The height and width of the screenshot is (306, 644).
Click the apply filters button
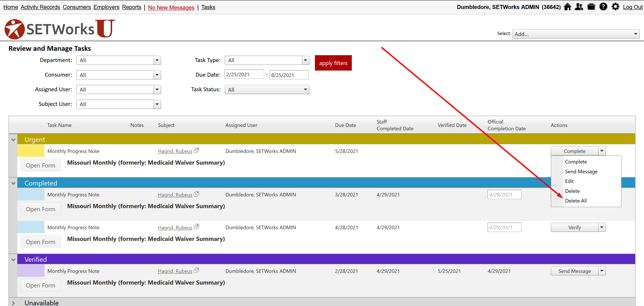tap(333, 63)
